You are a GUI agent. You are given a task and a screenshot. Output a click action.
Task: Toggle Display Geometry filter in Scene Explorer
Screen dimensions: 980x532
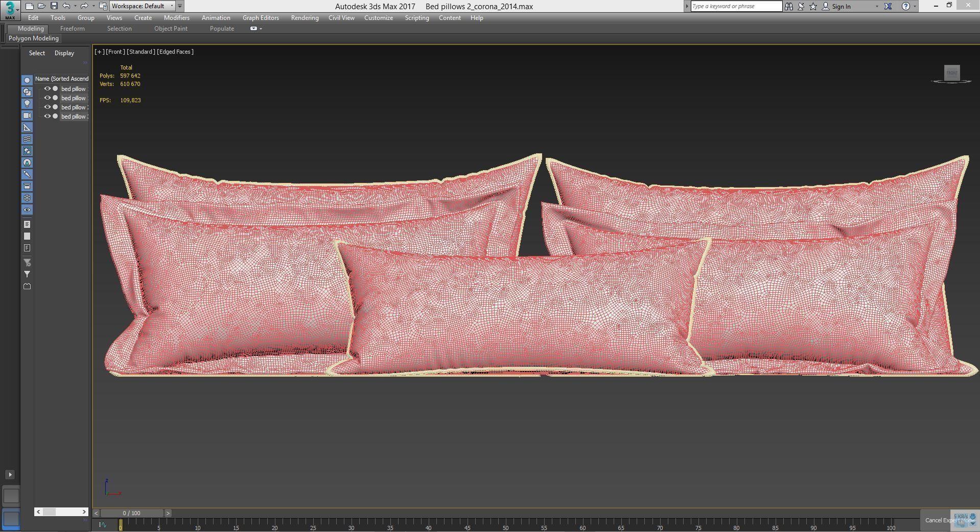[27, 80]
